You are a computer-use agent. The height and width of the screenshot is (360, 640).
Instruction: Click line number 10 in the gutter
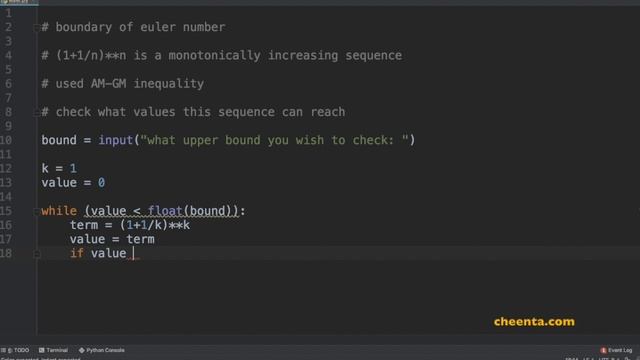[x=6, y=140]
